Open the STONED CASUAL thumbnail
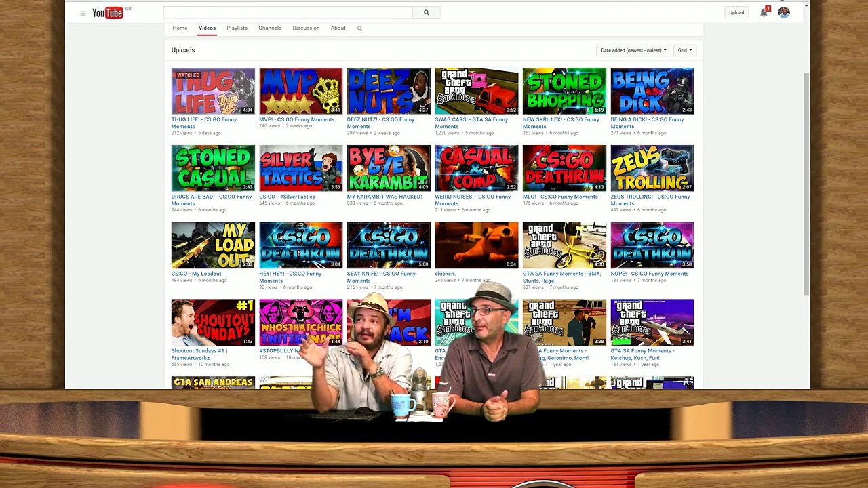The height and width of the screenshot is (488, 868). click(213, 168)
